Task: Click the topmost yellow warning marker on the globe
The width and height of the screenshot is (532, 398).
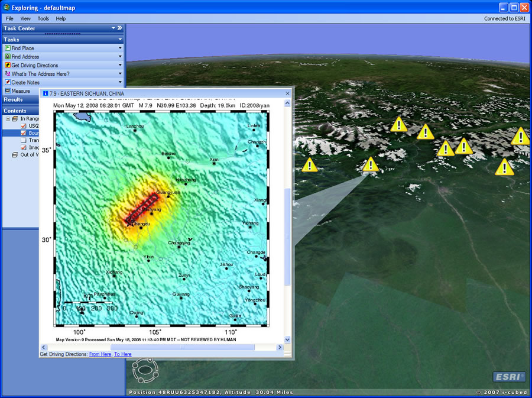Action: [x=398, y=124]
